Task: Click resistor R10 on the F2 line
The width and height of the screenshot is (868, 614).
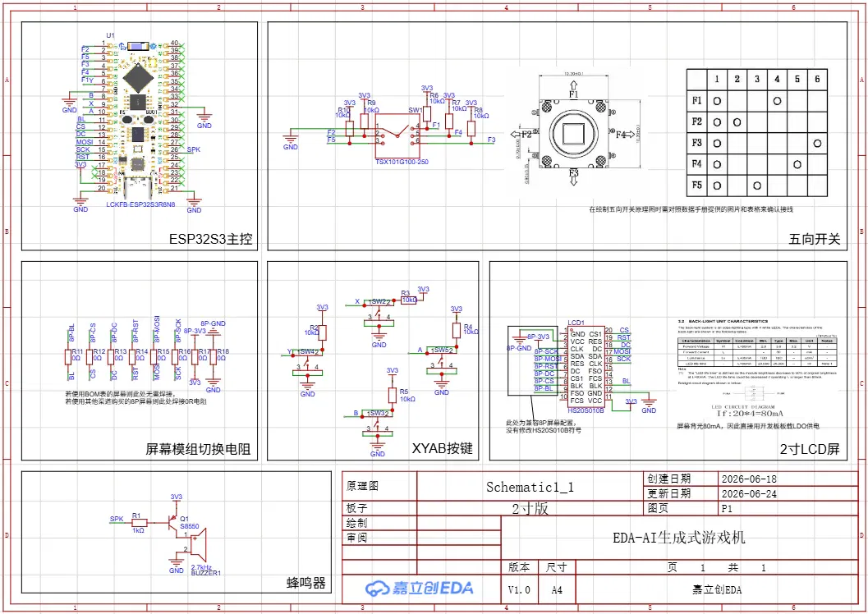Action: 349,128
